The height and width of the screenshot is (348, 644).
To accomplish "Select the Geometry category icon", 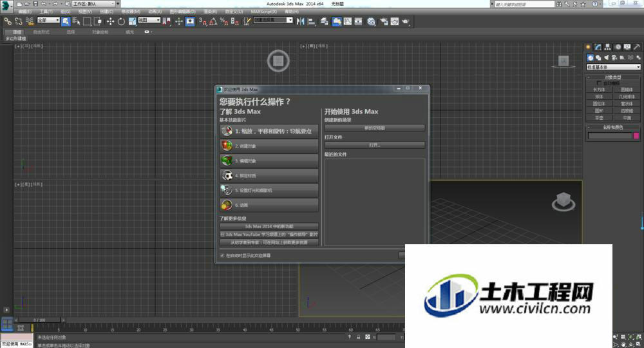I will tap(591, 57).
